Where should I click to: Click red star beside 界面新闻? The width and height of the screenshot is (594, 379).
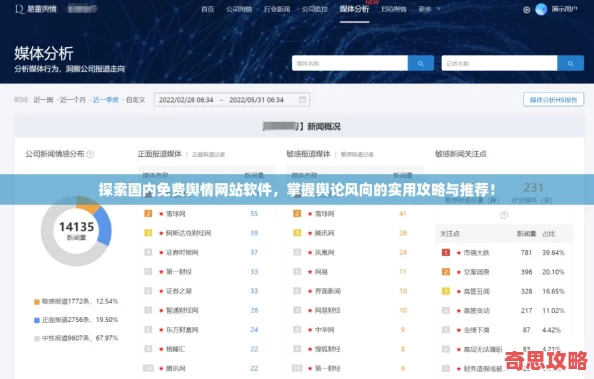pyautogui.click(x=310, y=291)
